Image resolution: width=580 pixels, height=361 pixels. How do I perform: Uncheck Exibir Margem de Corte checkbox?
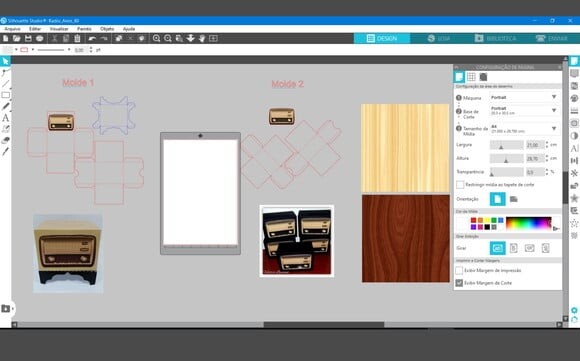click(x=459, y=283)
